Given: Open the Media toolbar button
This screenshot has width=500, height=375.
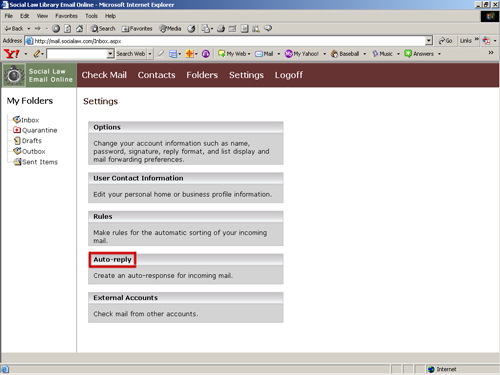Looking at the screenshot, I should pyautogui.click(x=170, y=29).
